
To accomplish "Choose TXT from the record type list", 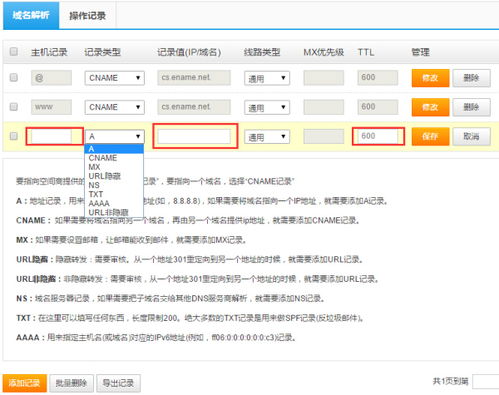I will (114, 194).
